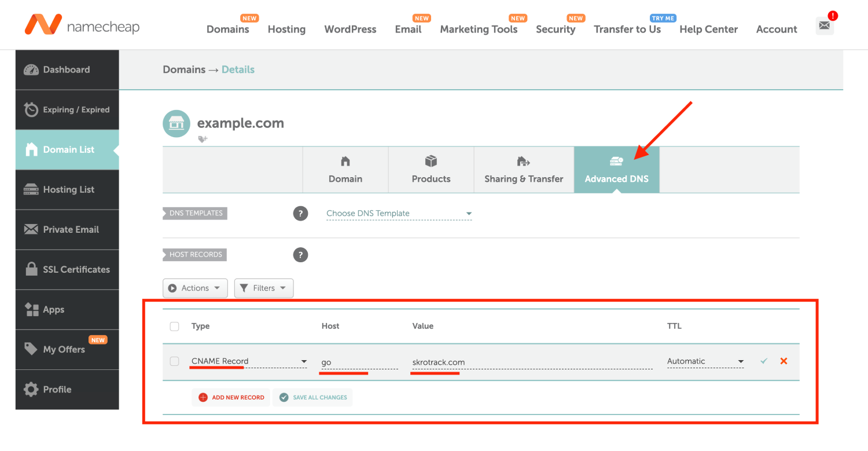Open SSL Certificates in the sidebar

click(67, 269)
